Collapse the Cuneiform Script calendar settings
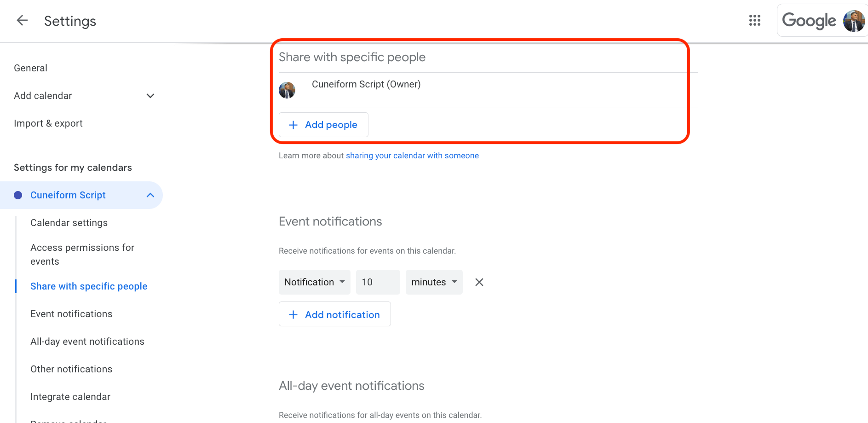This screenshot has width=868, height=423. pos(150,195)
